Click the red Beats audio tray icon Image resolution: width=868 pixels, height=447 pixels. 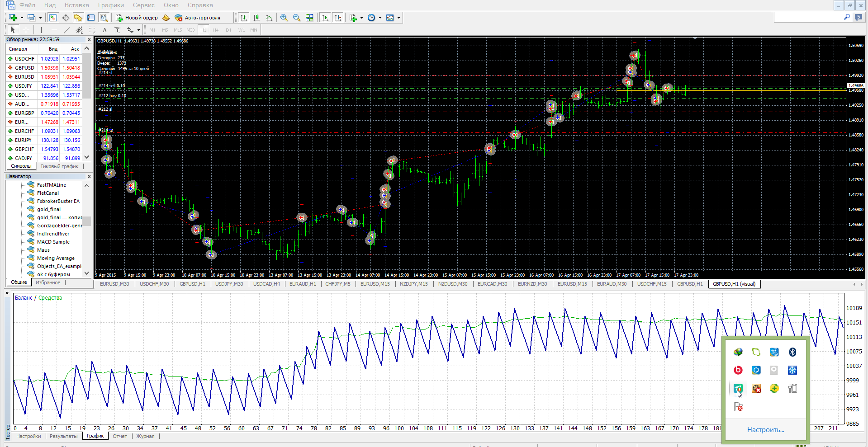[738, 370]
